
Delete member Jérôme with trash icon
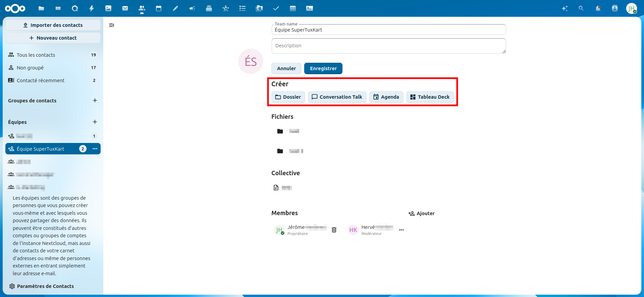[x=334, y=230]
